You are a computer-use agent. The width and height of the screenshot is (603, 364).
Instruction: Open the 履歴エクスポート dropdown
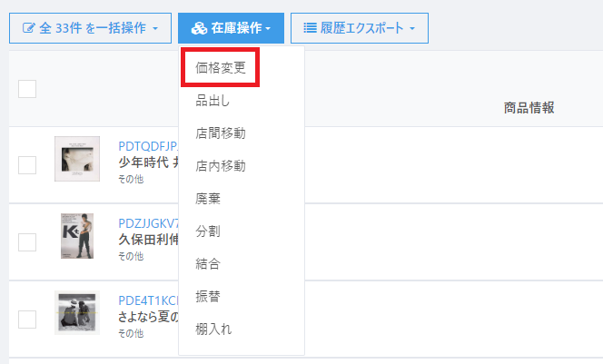coord(359,28)
